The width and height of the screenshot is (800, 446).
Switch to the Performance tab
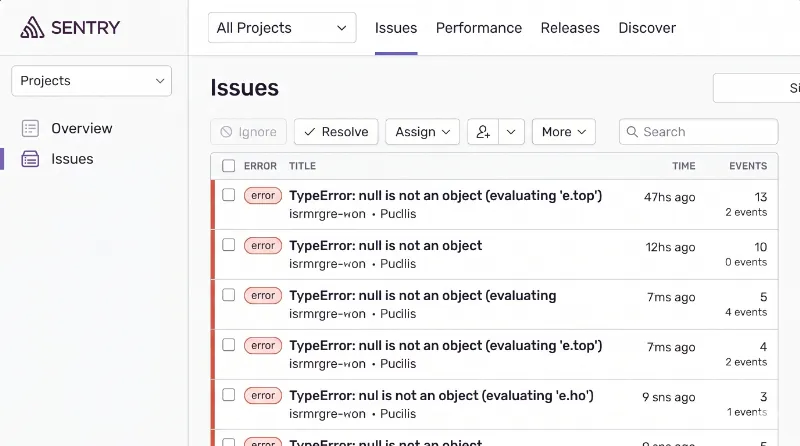click(x=479, y=28)
